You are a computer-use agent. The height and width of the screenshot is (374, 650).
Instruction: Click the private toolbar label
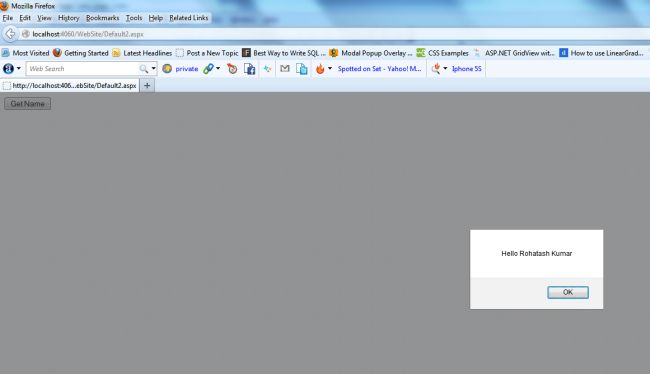(x=187, y=69)
